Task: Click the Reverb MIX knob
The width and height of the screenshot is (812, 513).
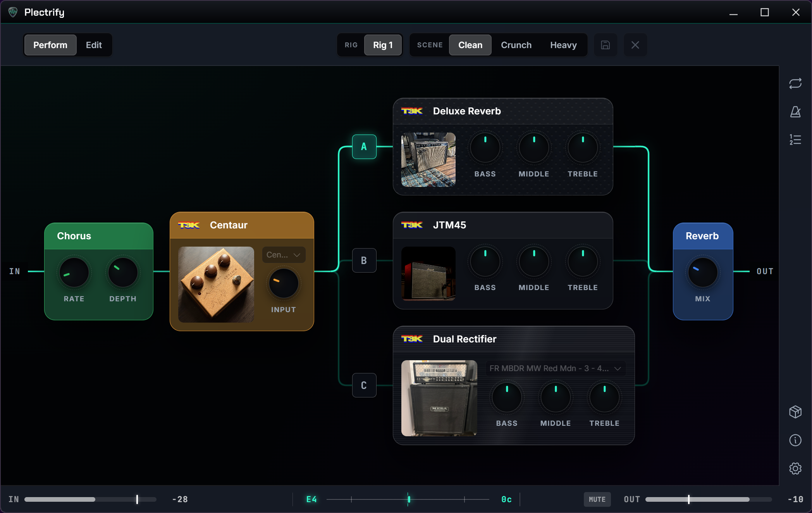Action: (x=702, y=273)
